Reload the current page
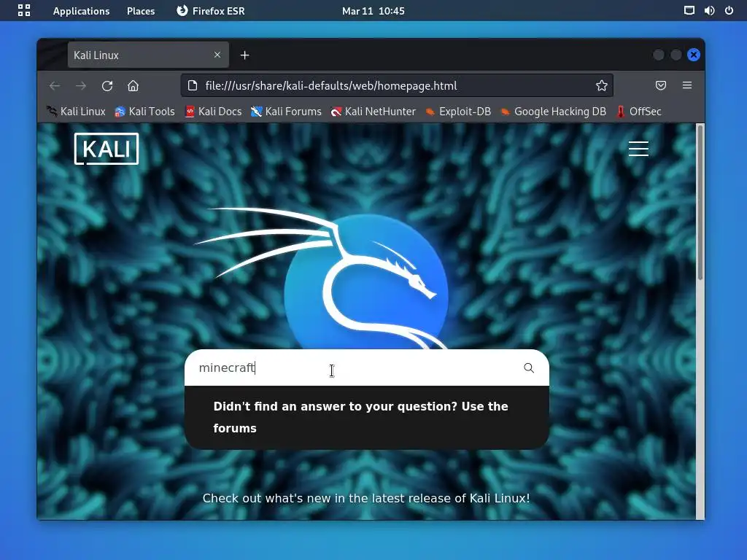Viewport: 747px width, 560px height. pos(107,86)
